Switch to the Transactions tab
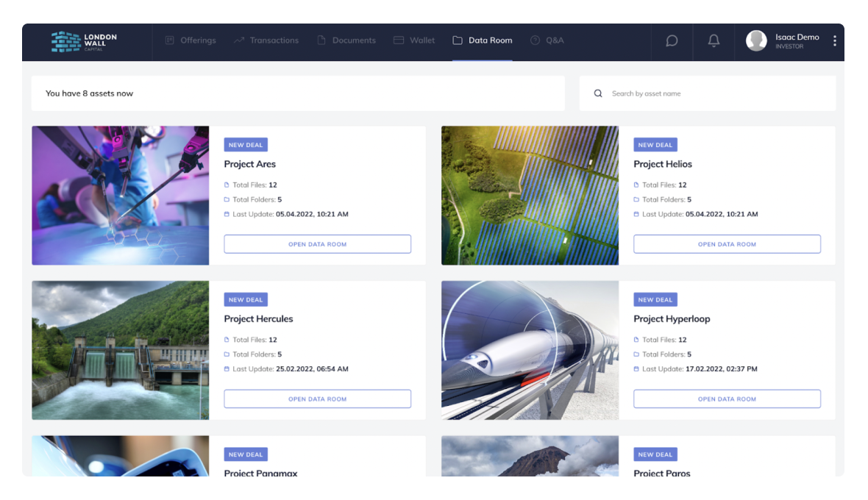This screenshot has height=500, width=868. (266, 40)
